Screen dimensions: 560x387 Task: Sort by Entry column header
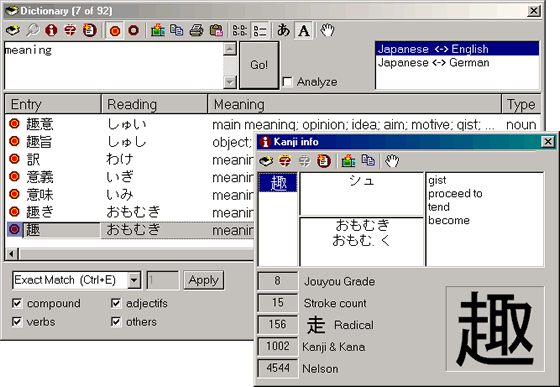click(53, 104)
